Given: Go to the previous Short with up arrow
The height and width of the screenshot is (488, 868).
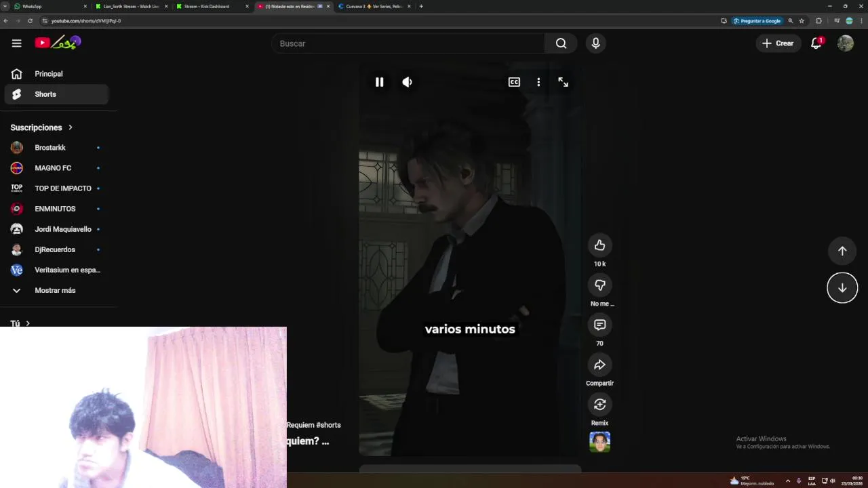Looking at the screenshot, I should 842,251.
